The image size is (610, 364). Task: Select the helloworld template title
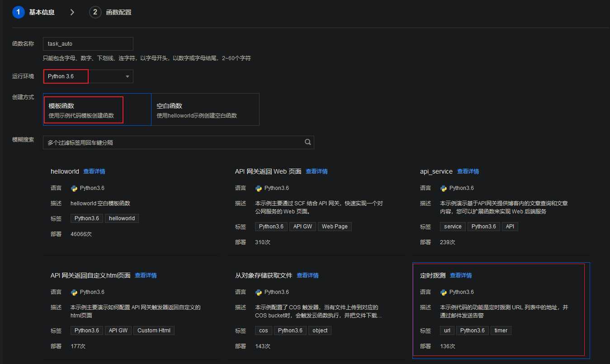pos(65,171)
